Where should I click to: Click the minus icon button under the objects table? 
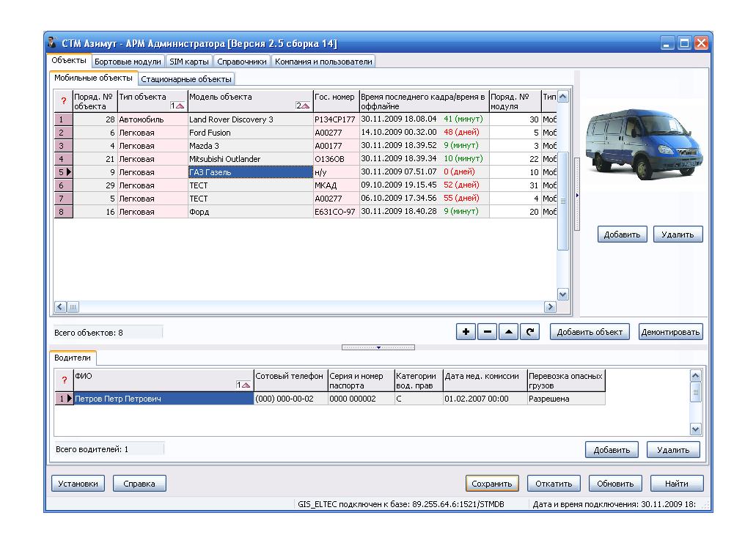pos(487,332)
